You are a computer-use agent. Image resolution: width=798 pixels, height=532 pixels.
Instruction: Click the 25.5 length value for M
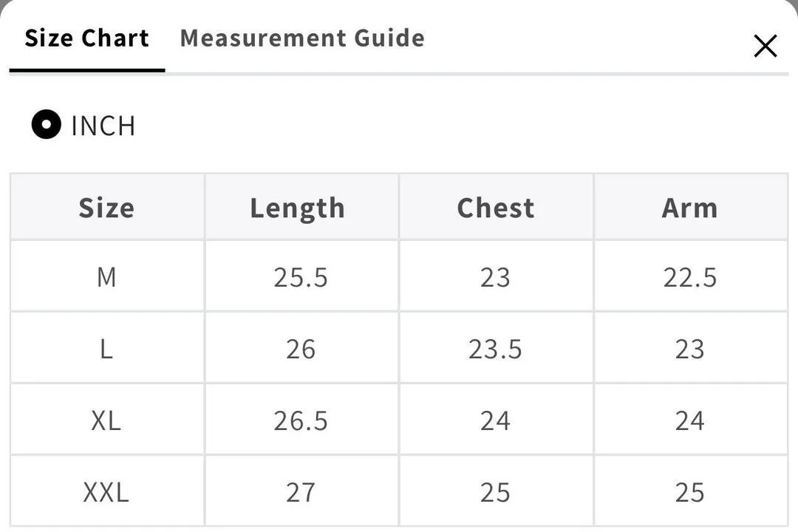point(301,277)
